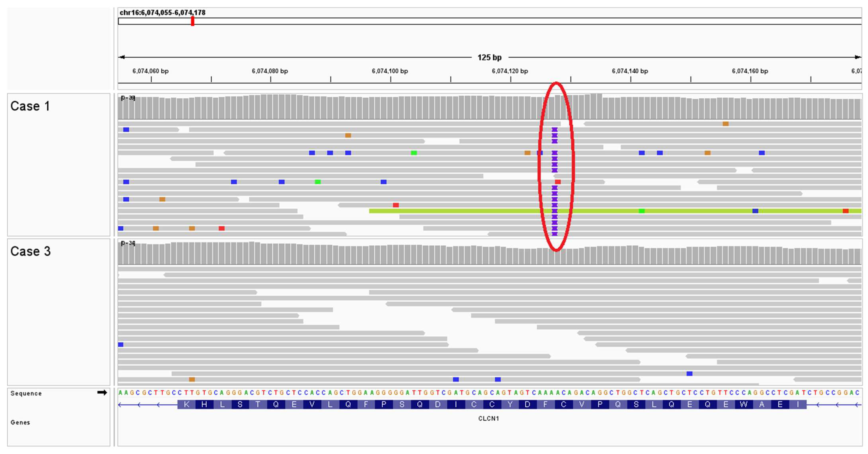Screen dimensions: 868x454
Task: Click the Genes track label
Action: (x=20, y=422)
